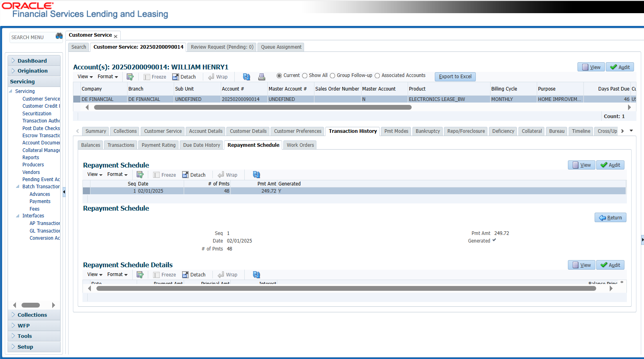Screen dimensions: 644x359
Task: Click the Refresh icon in Accounts toolbar
Action: point(247,77)
